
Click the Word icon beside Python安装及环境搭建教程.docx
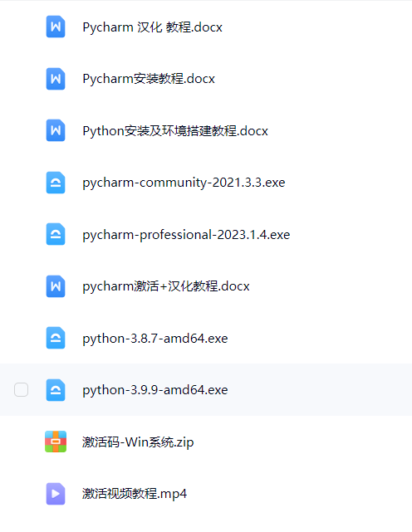click(x=56, y=130)
